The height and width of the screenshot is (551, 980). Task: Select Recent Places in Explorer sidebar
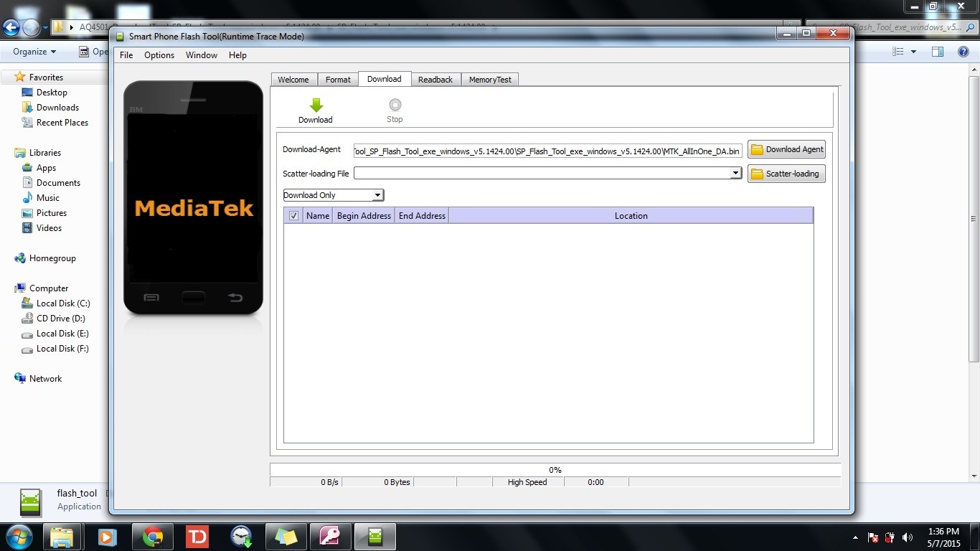click(x=62, y=122)
